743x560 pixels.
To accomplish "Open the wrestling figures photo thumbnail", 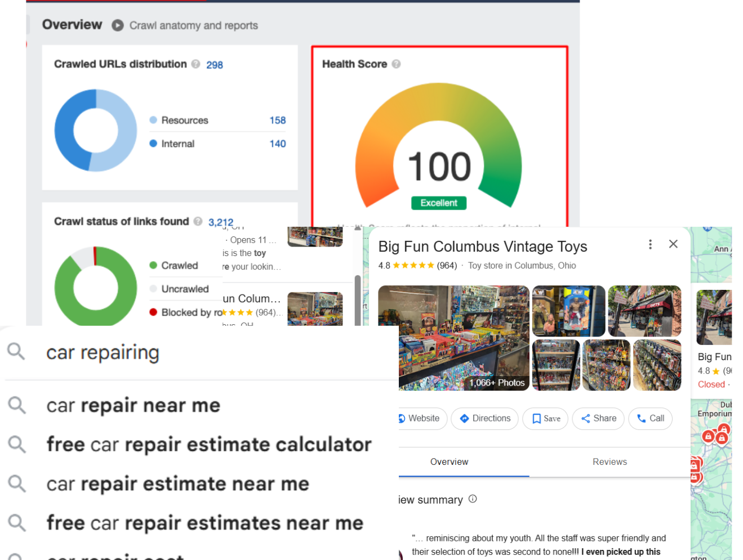I will point(568,311).
